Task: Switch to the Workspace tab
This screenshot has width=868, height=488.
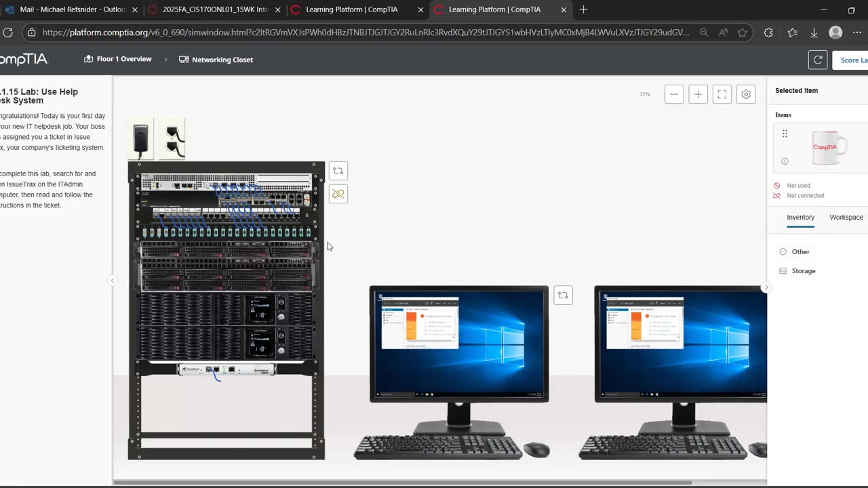Action: pyautogui.click(x=846, y=218)
